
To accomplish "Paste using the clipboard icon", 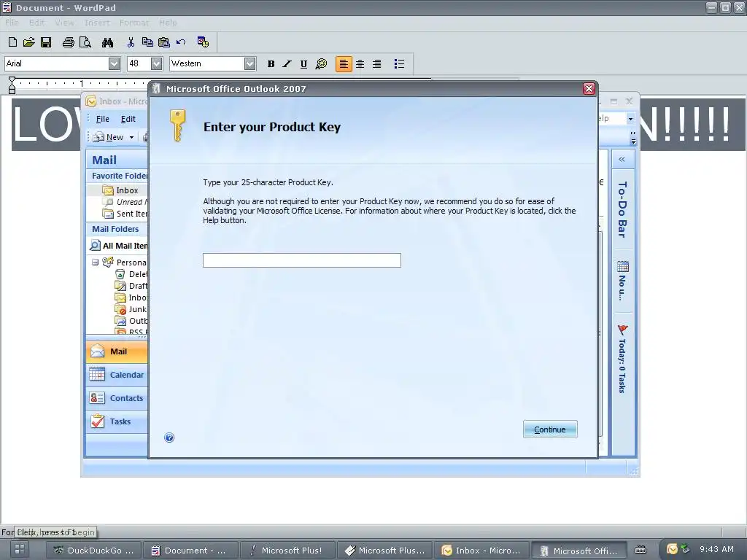I will coord(164,42).
